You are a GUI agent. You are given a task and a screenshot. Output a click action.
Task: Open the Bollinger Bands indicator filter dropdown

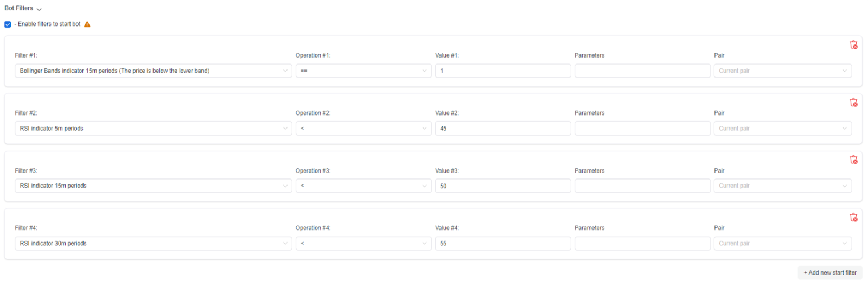153,71
